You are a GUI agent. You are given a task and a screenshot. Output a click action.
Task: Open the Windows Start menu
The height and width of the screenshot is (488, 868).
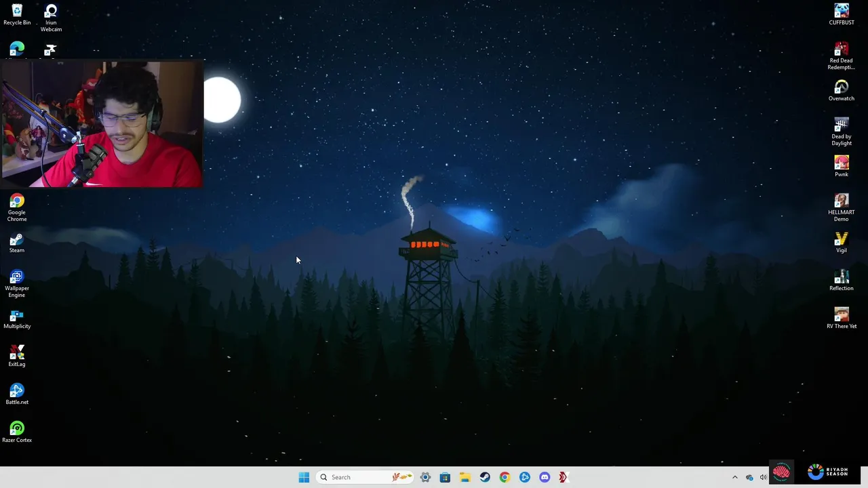304,477
